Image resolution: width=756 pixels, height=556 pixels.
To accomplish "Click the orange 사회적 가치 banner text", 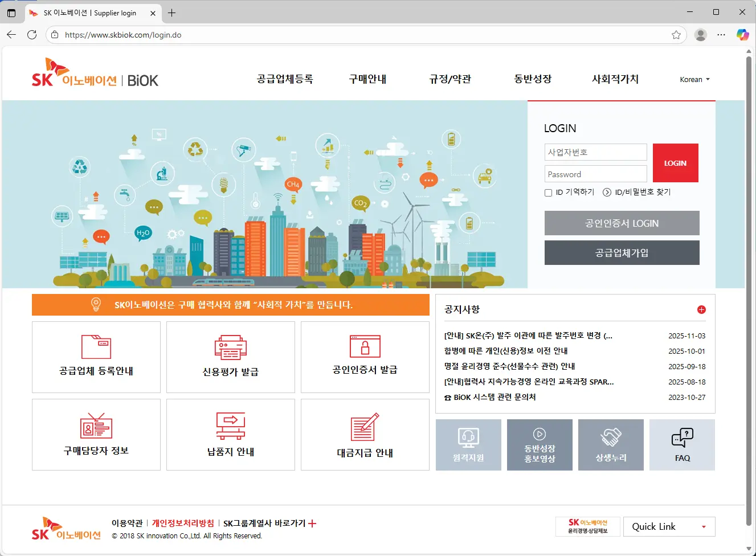I will (234, 305).
